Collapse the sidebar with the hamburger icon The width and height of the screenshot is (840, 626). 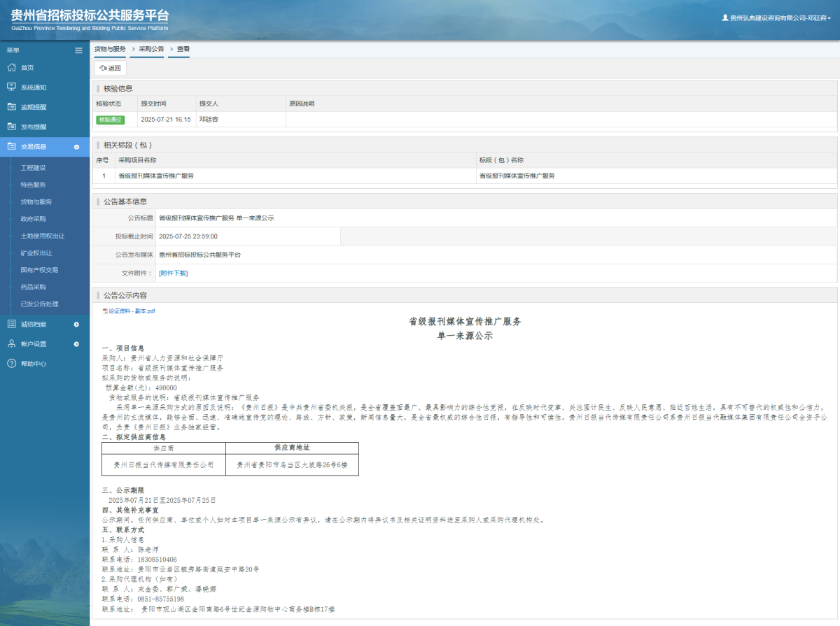(x=79, y=50)
